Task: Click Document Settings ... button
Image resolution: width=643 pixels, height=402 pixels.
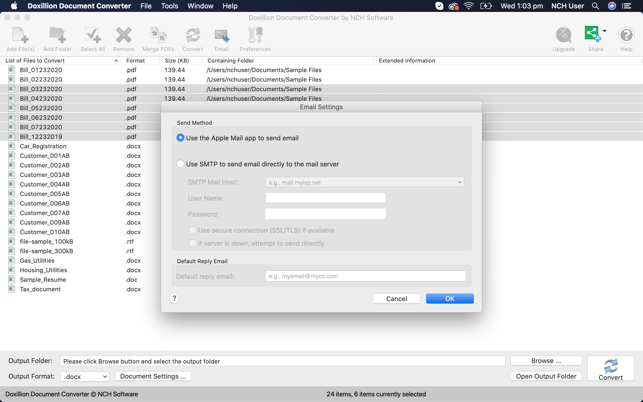Action: pyautogui.click(x=153, y=376)
